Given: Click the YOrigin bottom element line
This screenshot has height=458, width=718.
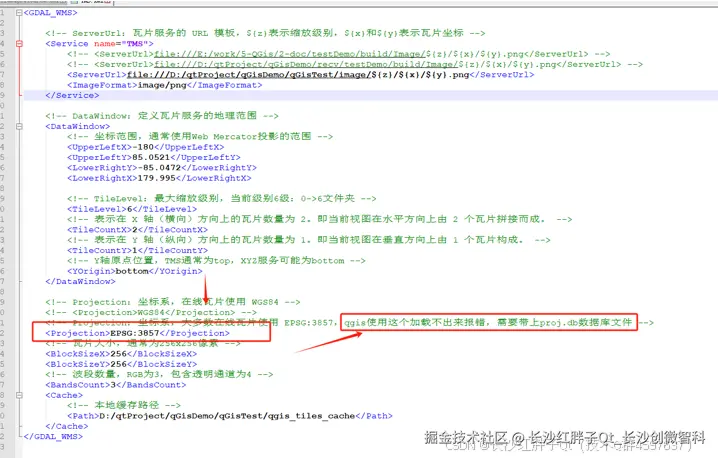Looking at the screenshot, I should pyautogui.click(x=134, y=271).
